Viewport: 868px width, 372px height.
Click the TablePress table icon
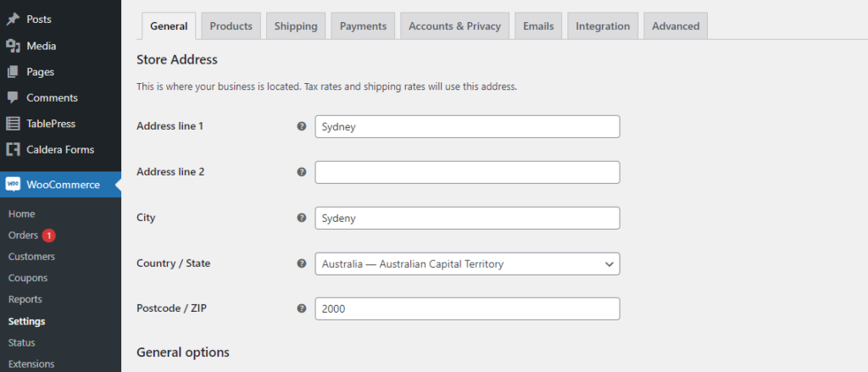(13, 124)
